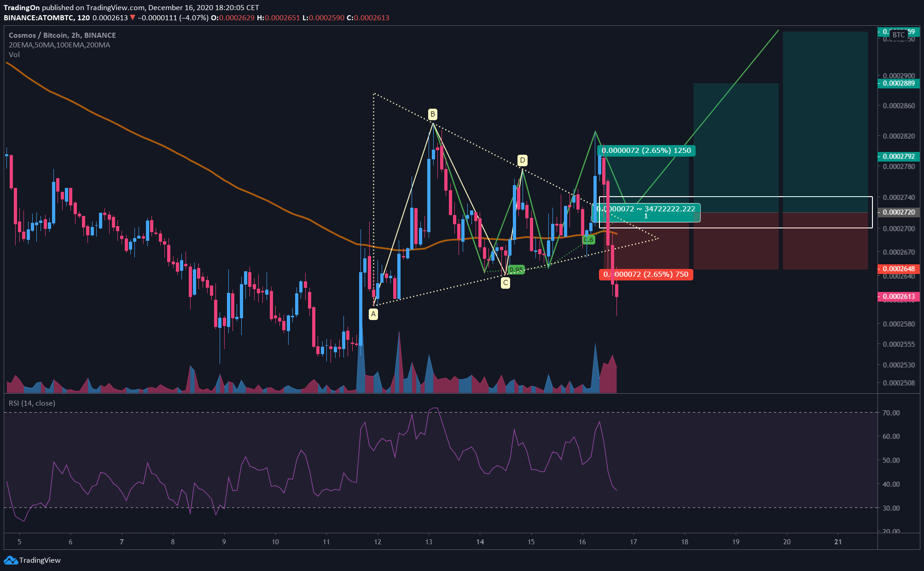Screen dimensions: 924x571
Task: Select the 0.0002508 price axis tick
Action: coord(899,383)
